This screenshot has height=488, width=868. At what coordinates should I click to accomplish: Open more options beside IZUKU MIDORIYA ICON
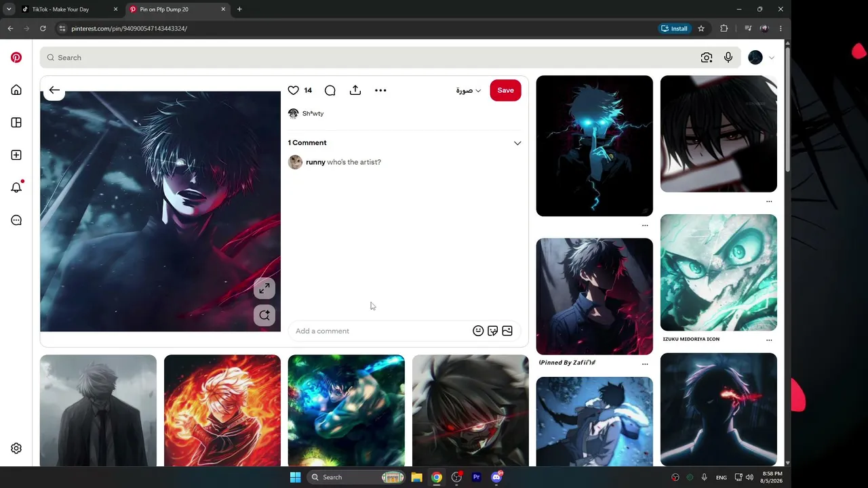pos(769,340)
